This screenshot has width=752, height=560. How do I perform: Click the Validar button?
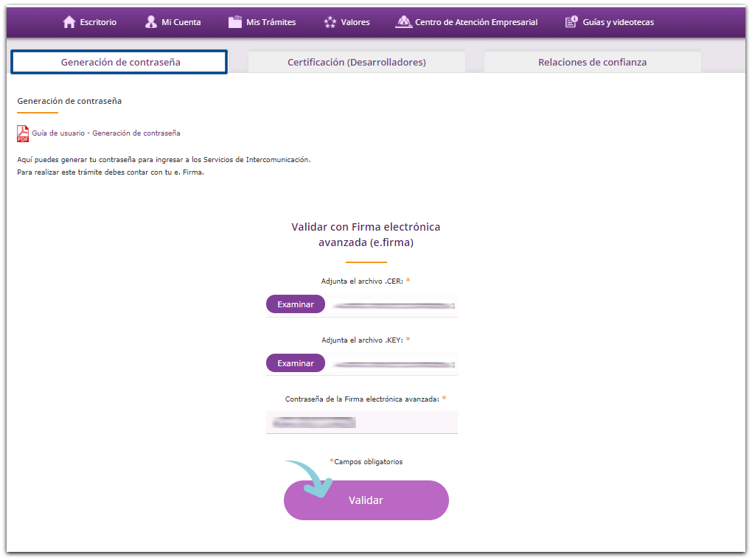click(x=366, y=500)
